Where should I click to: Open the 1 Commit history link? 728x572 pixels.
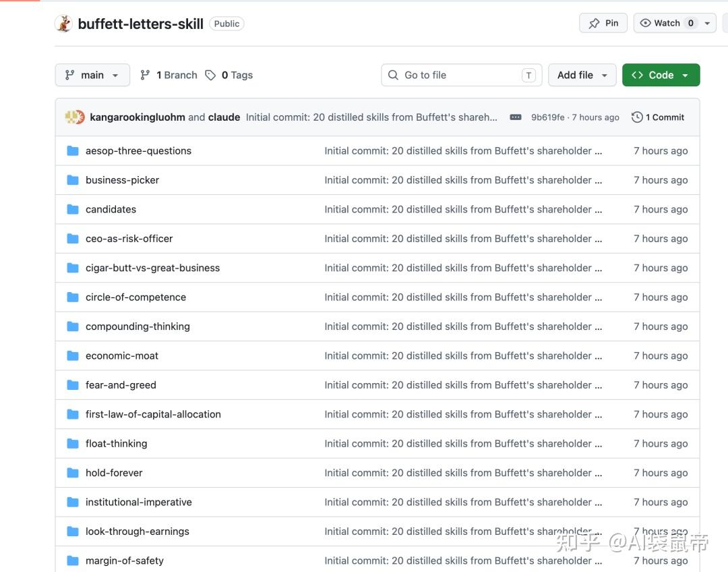coord(664,117)
